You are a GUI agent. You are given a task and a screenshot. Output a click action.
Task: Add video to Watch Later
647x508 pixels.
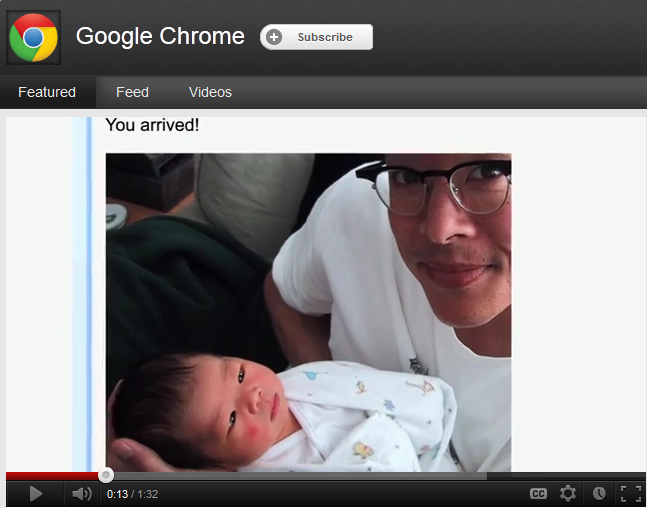click(x=599, y=494)
